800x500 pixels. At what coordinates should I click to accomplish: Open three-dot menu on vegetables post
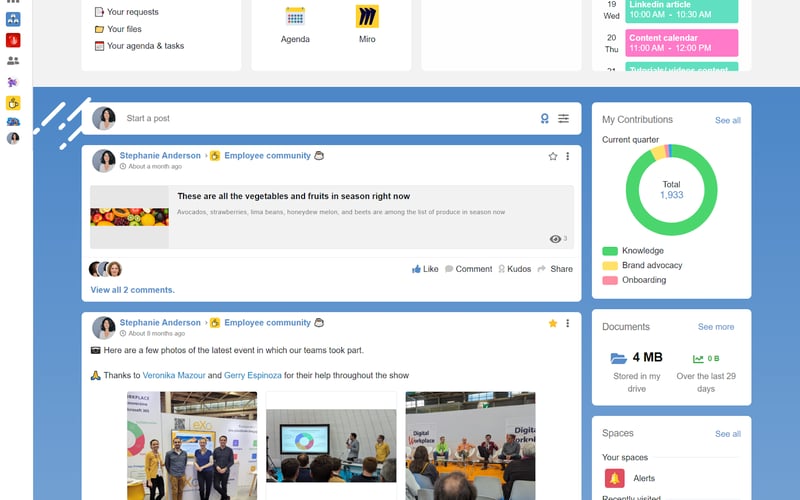(x=567, y=156)
